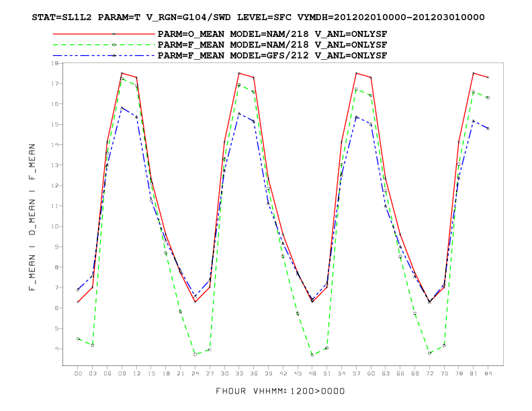Image resolution: width=532 pixels, height=411 pixels.
Task: Click x-axis tick label 81
Action: point(474,373)
